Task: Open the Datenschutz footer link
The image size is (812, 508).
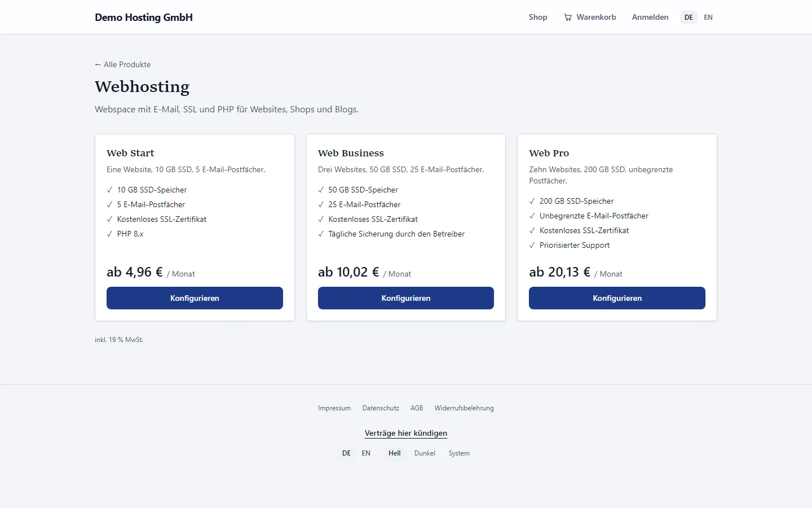Action: click(381, 408)
